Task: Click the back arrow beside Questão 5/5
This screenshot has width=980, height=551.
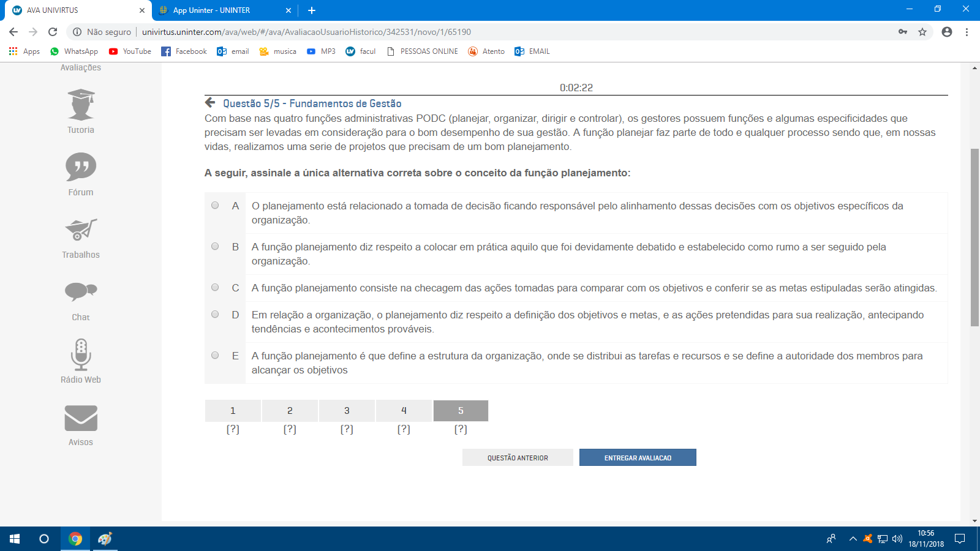Action: [x=210, y=103]
